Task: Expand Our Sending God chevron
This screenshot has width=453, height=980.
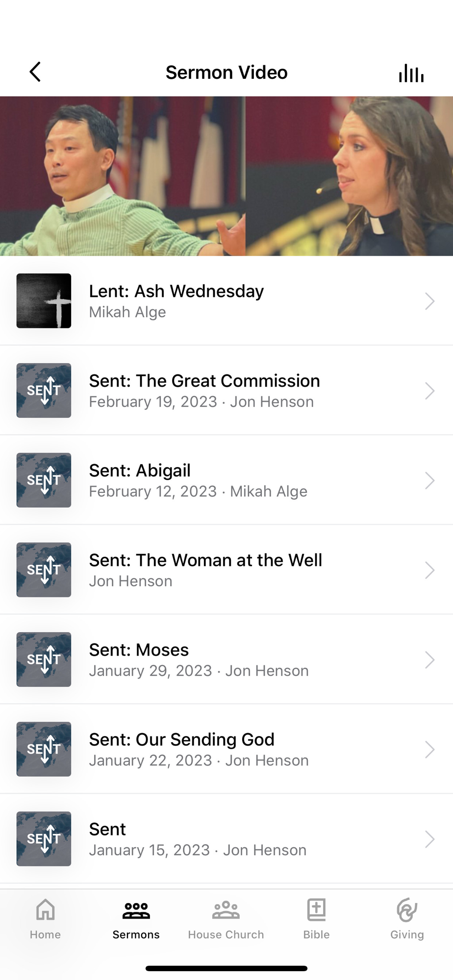Action: click(429, 750)
